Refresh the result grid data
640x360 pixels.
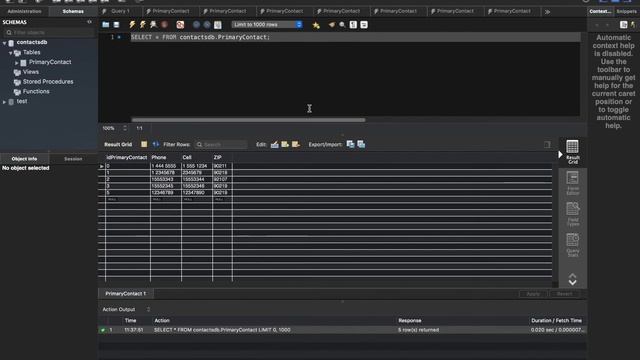156,144
